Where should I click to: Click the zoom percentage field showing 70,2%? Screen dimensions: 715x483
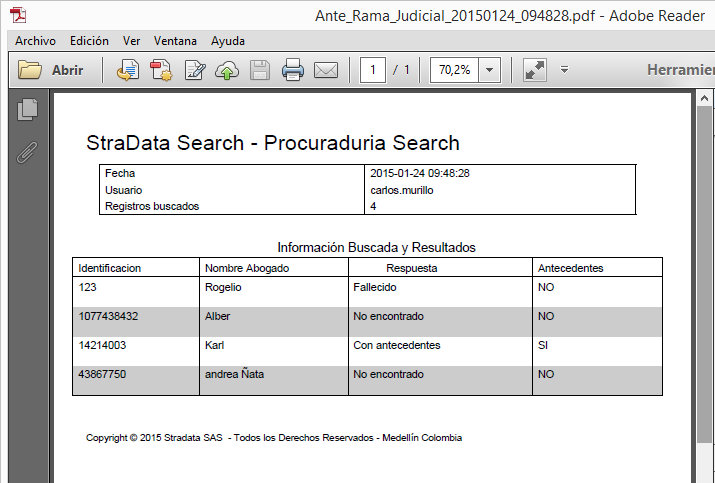(x=454, y=70)
